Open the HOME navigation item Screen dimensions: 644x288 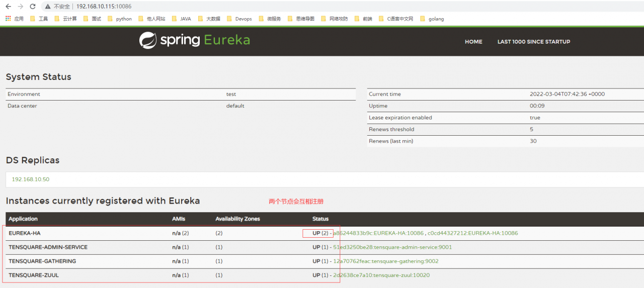[x=473, y=42]
